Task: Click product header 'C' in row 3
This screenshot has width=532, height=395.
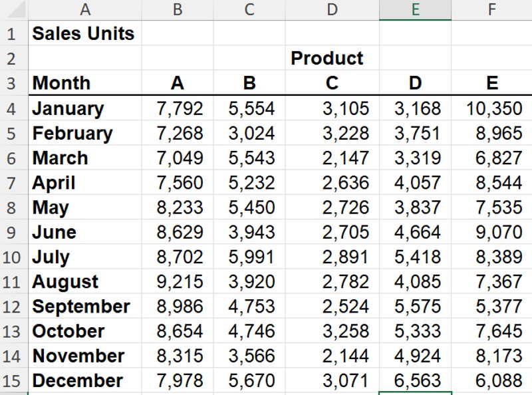Action: click(x=332, y=83)
